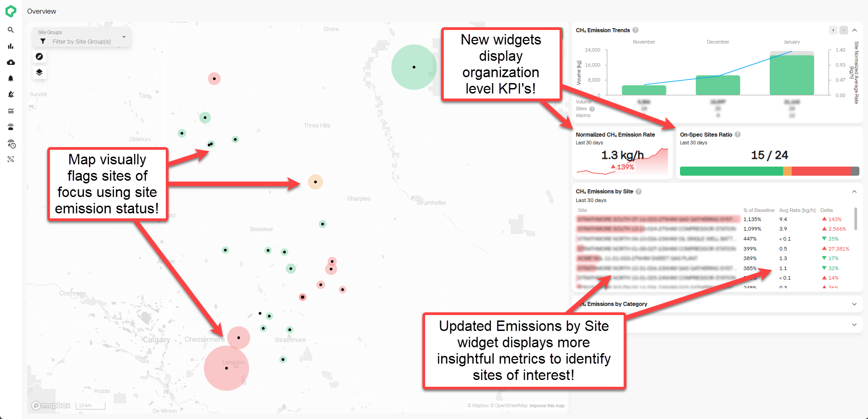Click the help icon beside CH₄ Emission Trends
Screen dimensions: 868x419
point(635,30)
